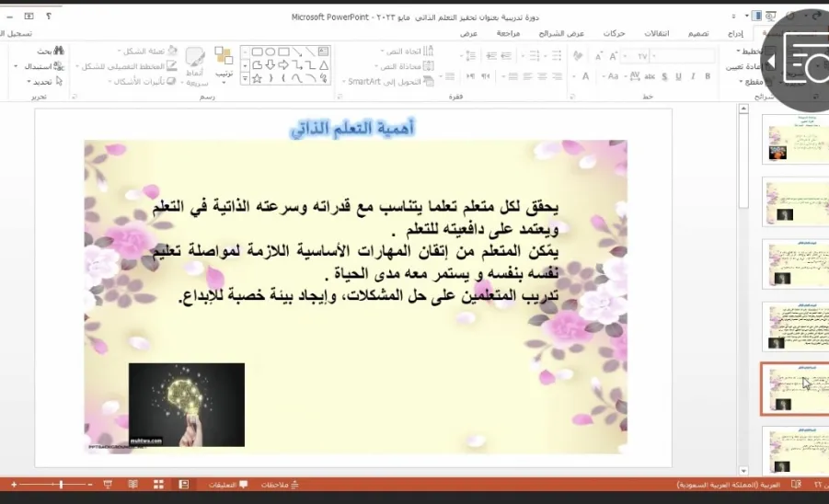Toggle text Shadow (S) formatting
This screenshot has width=829, height=504.
click(x=664, y=76)
